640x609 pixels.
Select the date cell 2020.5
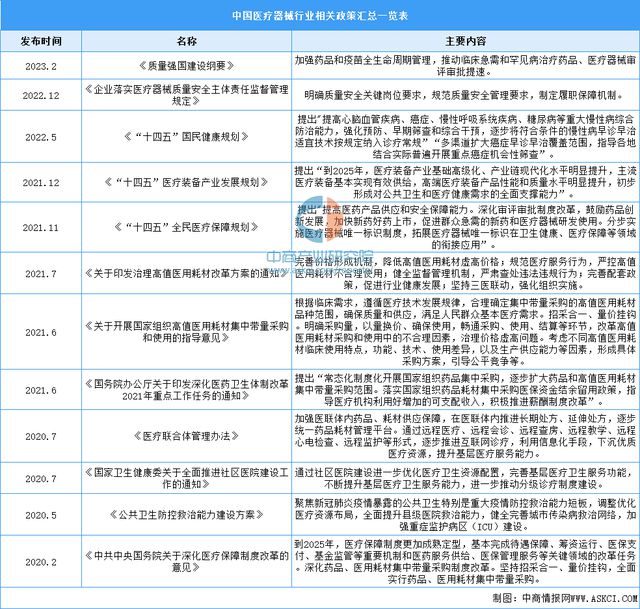click(x=41, y=515)
